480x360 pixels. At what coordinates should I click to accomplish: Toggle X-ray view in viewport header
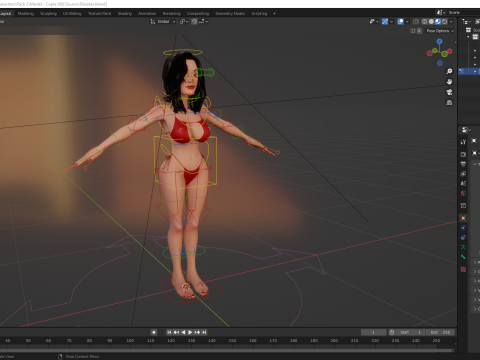(x=416, y=21)
